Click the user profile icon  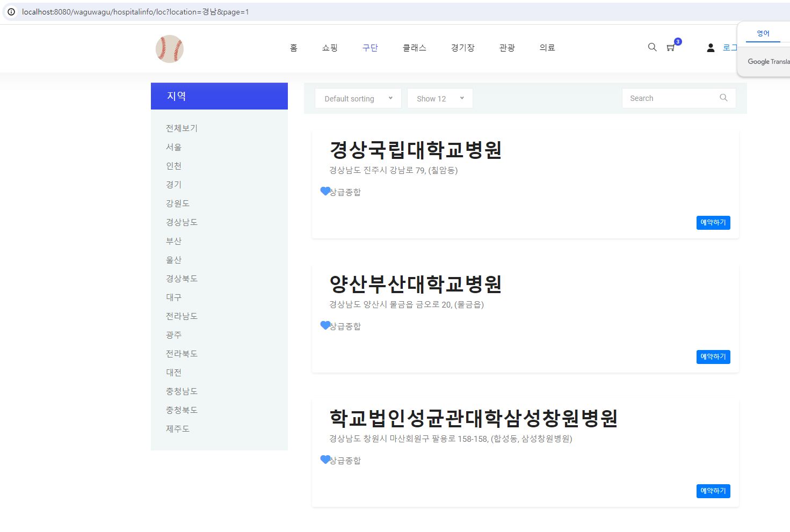(x=711, y=48)
